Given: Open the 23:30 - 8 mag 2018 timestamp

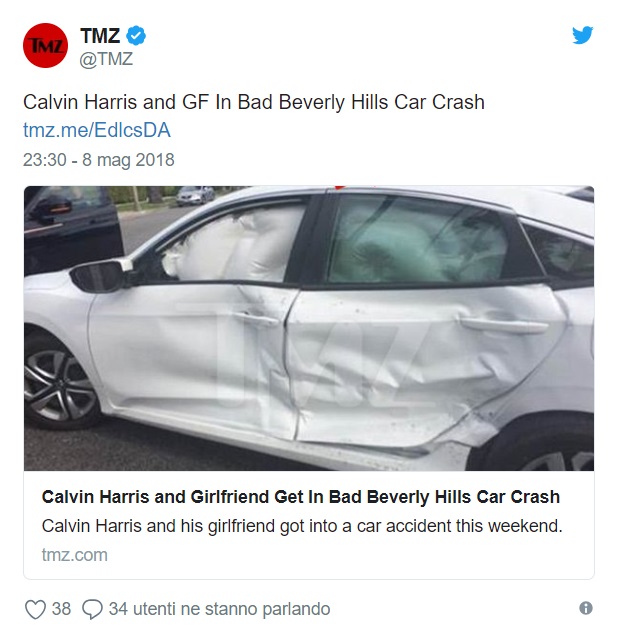Looking at the screenshot, I should [99, 160].
